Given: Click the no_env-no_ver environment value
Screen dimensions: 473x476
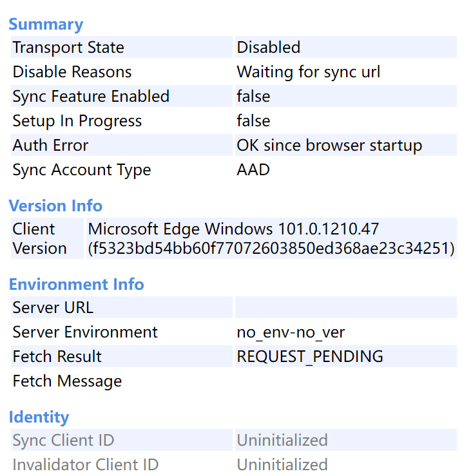Looking at the screenshot, I should 291,332.
